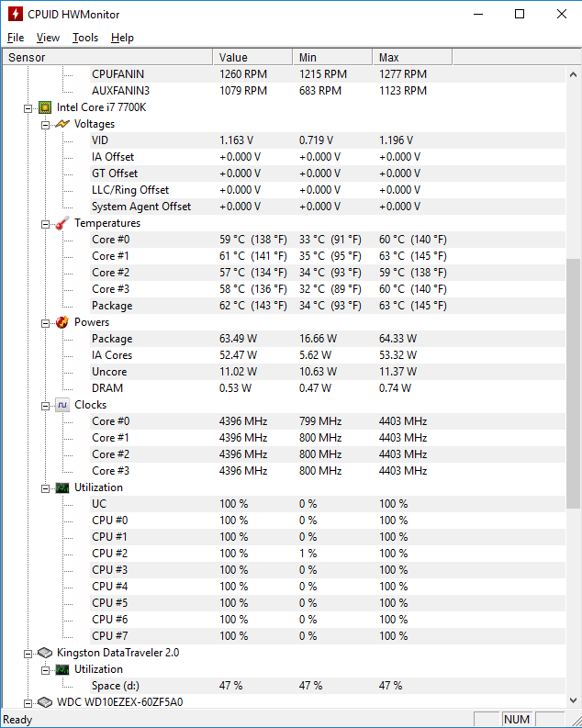
Task: Collapse the Powers tree section
Action: click(x=44, y=322)
